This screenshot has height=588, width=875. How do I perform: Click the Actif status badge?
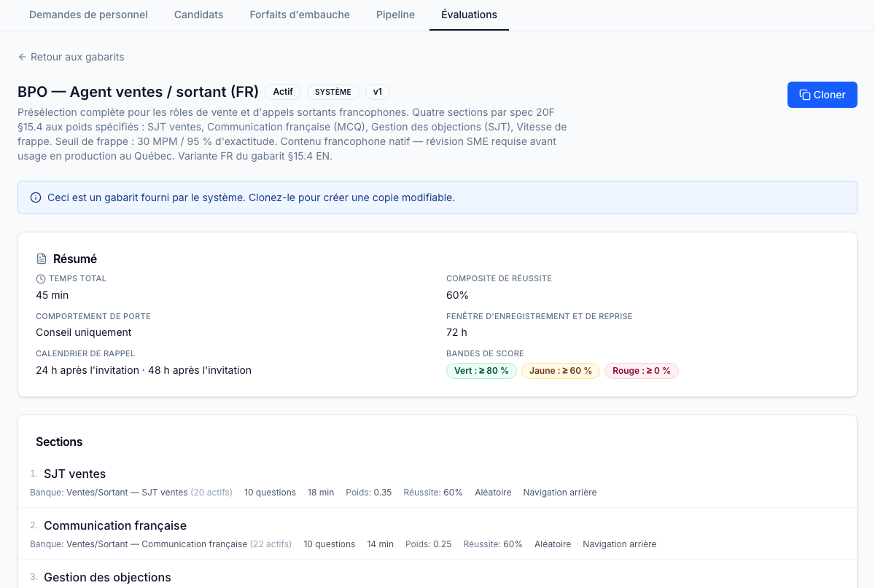[x=283, y=92]
